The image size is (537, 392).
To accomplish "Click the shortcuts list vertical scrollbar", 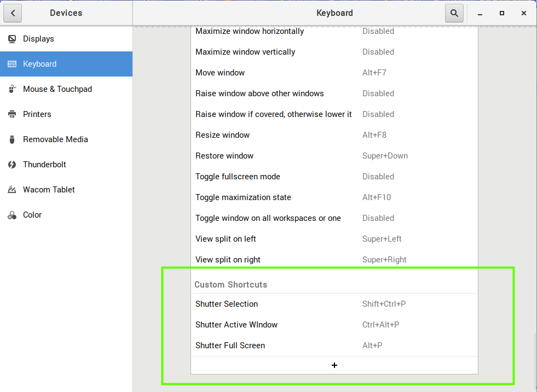I will coord(535,361).
